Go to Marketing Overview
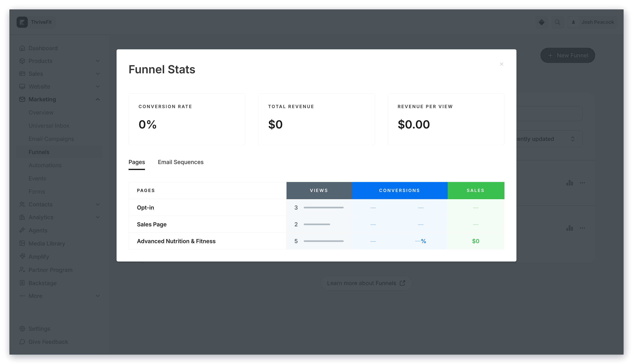633x364 pixels. 41,112
